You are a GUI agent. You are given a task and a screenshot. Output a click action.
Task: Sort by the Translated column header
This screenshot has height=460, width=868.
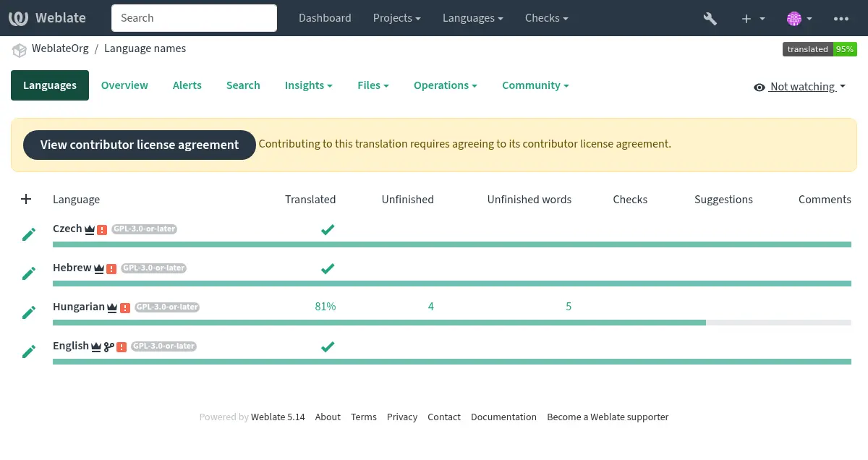point(310,200)
